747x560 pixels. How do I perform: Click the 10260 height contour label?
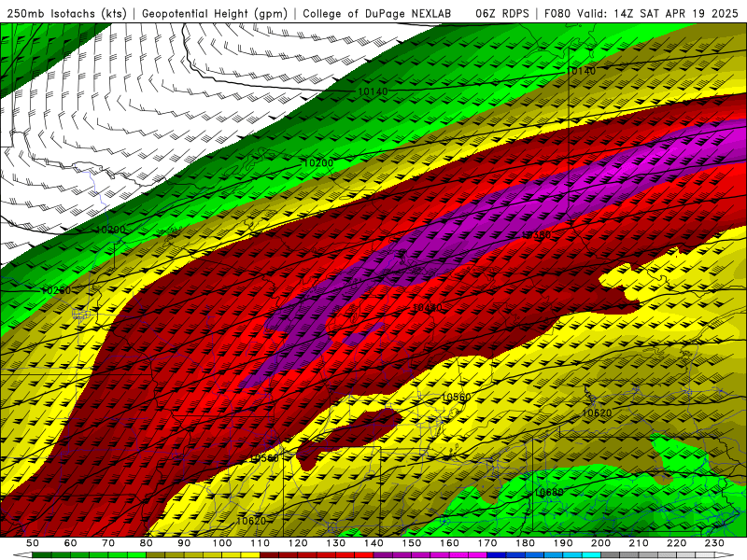(56, 290)
